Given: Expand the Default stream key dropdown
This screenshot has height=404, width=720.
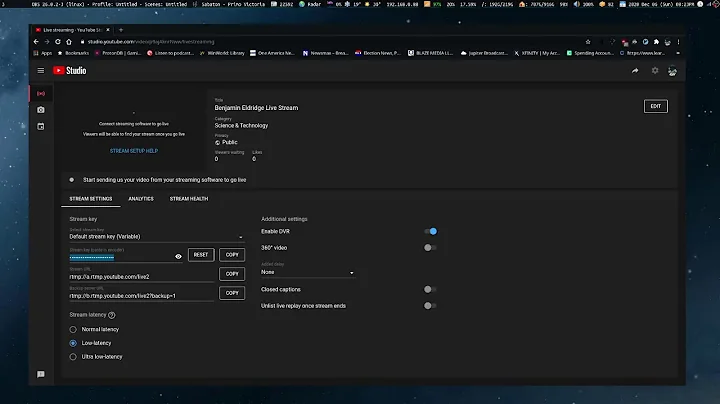Looking at the screenshot, I should tap(157, 237).
